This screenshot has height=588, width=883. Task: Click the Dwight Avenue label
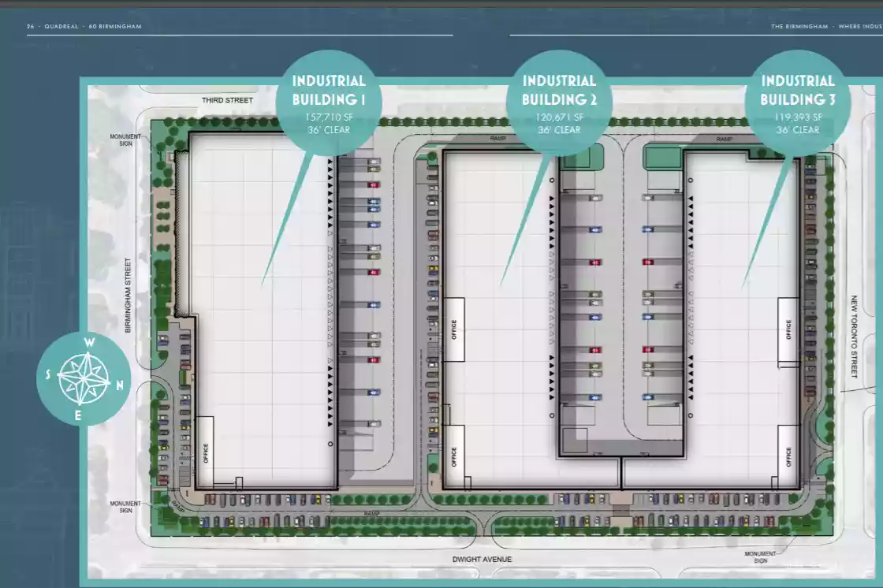click(x=482, y=560)
